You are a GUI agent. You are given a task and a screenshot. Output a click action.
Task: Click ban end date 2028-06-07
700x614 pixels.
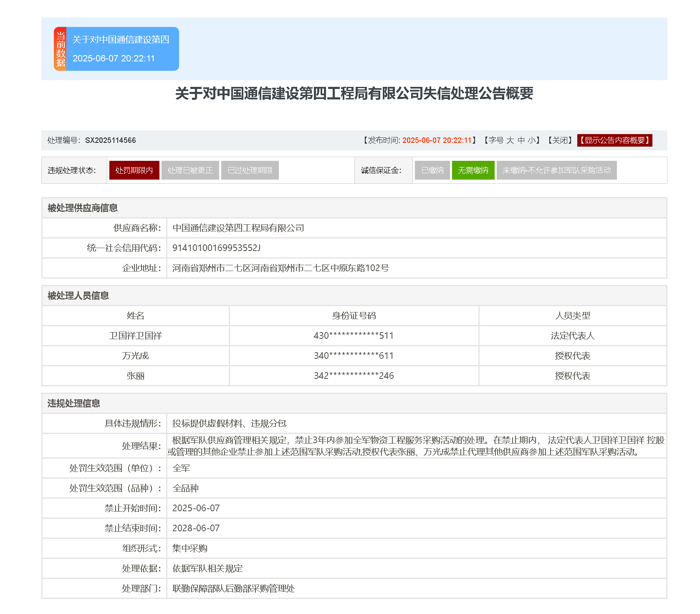tap(196, 528)
